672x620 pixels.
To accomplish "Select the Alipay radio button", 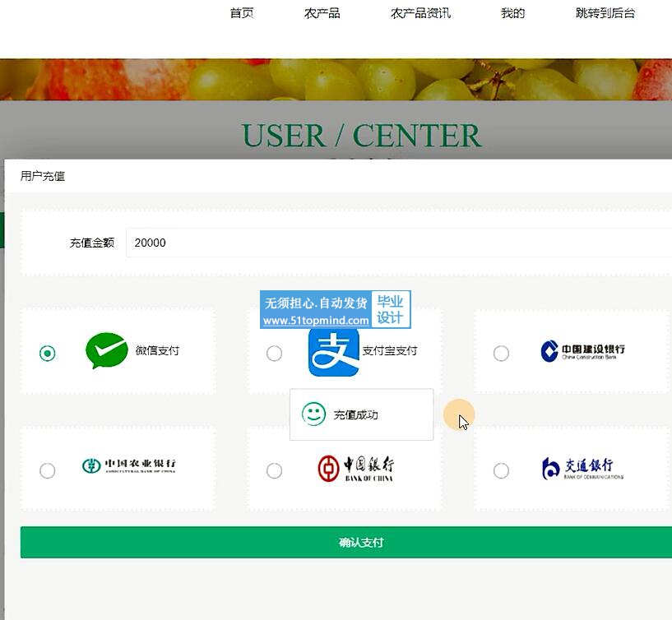I will pyautogui.click(x=274, y=353).
